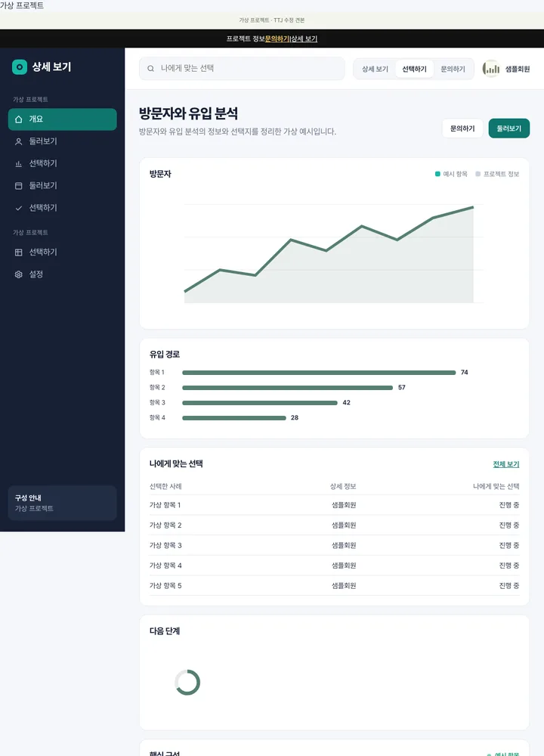
Task: Click the 가상 항목 5 row label
Action: point(165,586)
